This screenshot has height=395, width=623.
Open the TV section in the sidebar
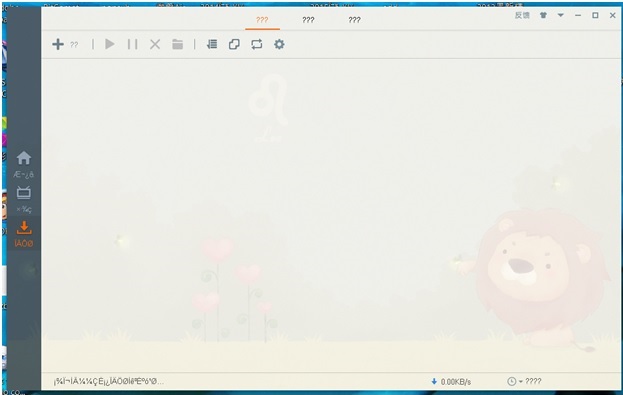pos(24,199)
